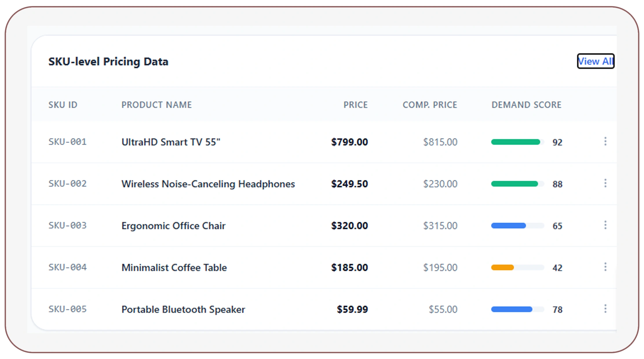Screen dimensions: 644x359
Task: Open more options for Ergonomic Office Chair
Action: 605,225
